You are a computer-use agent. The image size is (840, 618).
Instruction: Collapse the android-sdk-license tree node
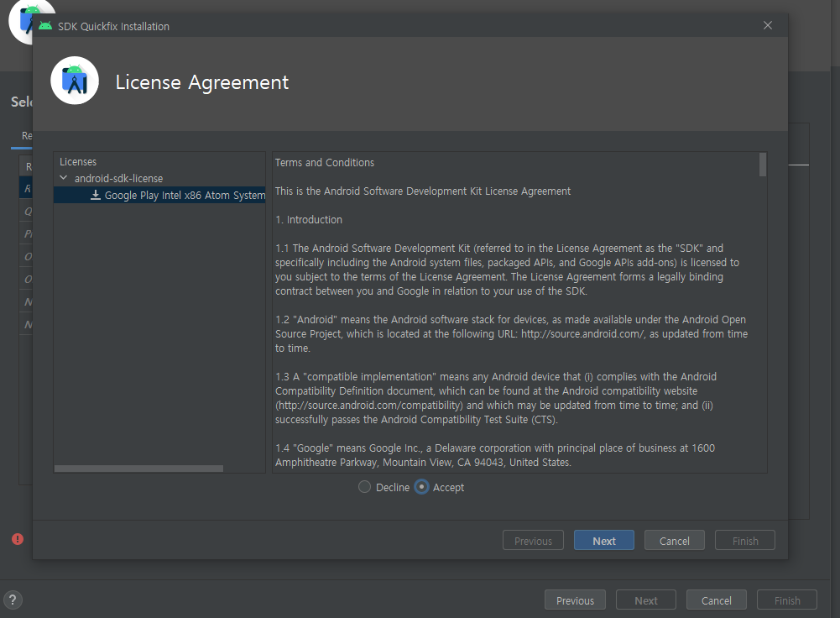point(63,178)
